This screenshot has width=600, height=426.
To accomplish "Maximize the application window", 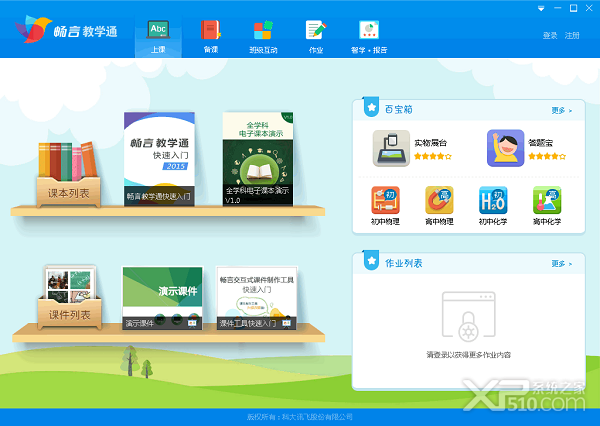I will 574,8.
